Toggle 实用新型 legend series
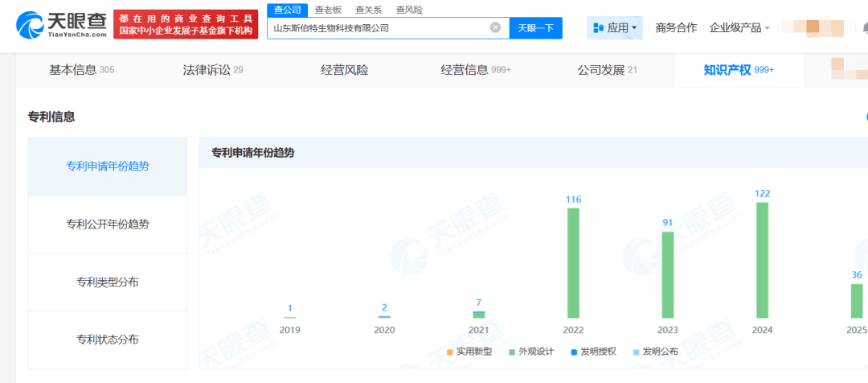 (472, 352)
